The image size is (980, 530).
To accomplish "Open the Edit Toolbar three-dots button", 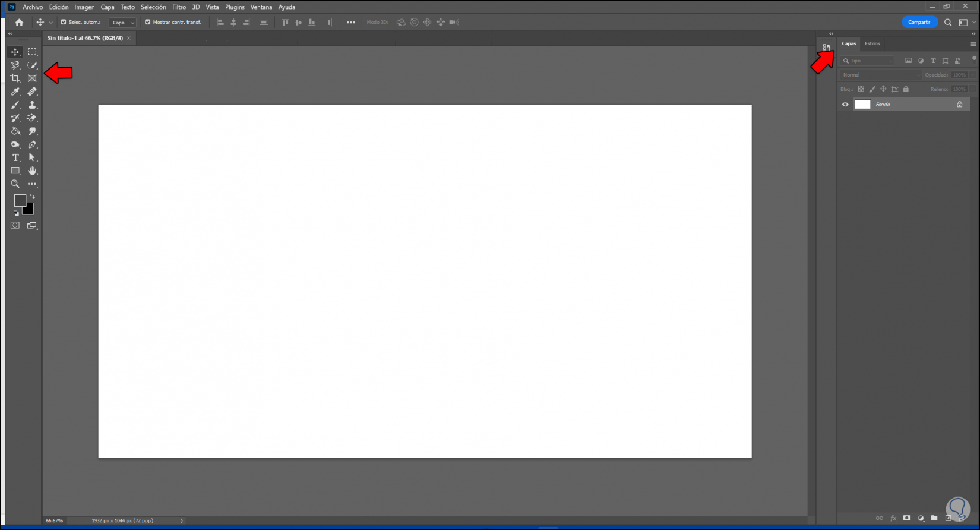I will click(x=32, y=184).
